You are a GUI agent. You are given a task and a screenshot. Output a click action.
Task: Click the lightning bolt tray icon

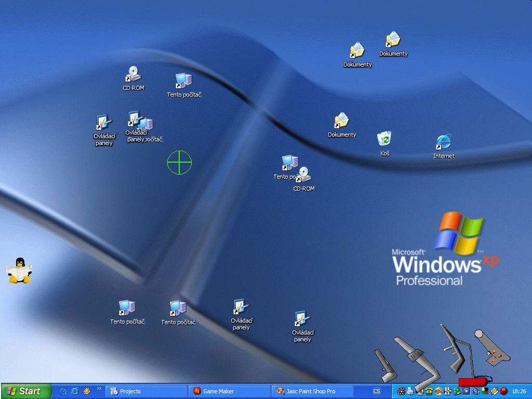[x=495, y=392]
